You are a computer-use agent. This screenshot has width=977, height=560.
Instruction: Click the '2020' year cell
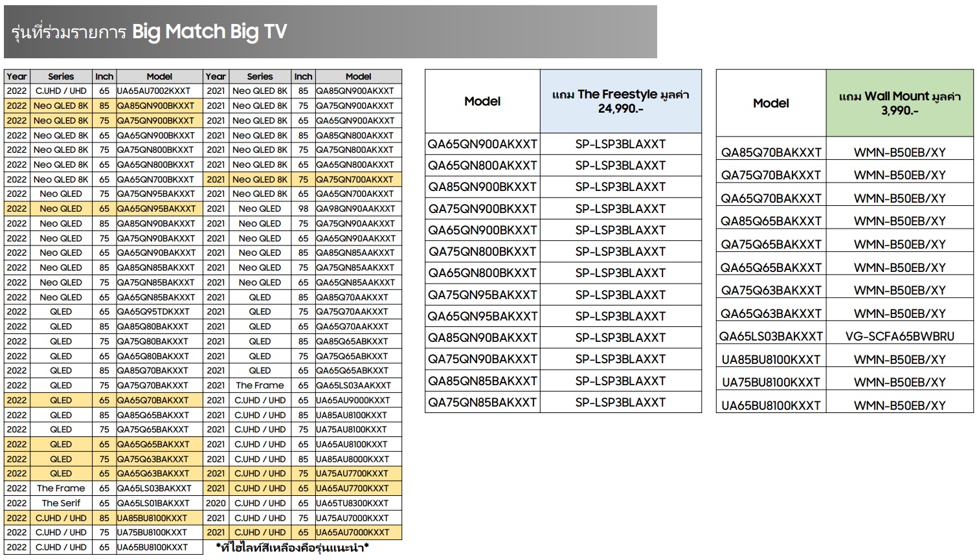coord(216,503)
